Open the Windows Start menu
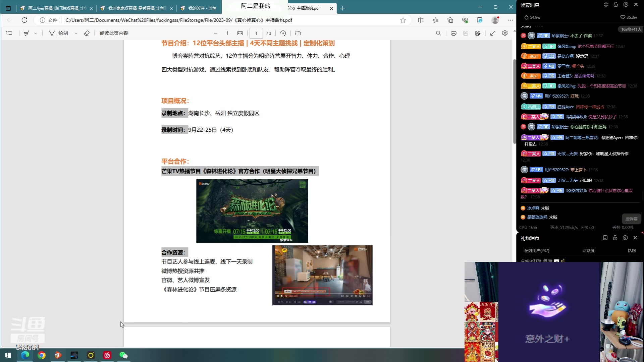 click(x=8, y=355)
